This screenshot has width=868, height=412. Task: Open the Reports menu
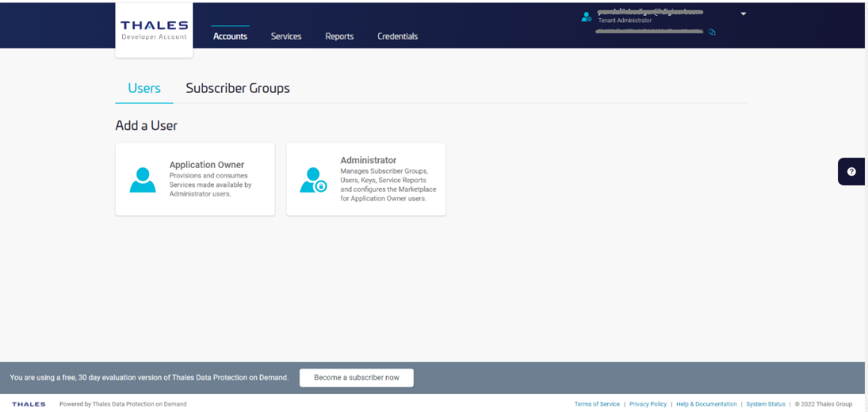[339, 36]
